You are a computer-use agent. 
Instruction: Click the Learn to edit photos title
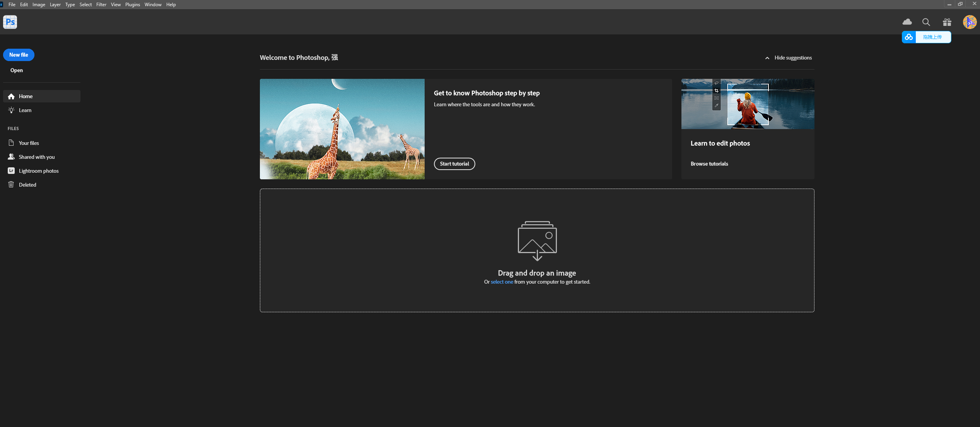720,143
